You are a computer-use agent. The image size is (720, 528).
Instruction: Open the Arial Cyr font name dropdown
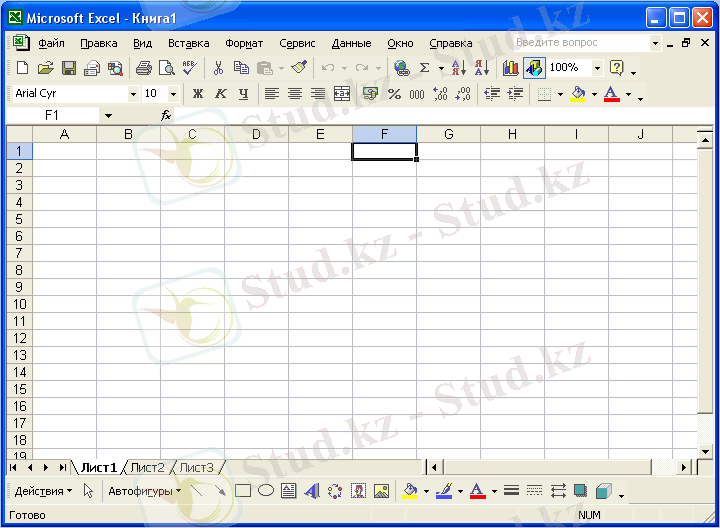133,94
